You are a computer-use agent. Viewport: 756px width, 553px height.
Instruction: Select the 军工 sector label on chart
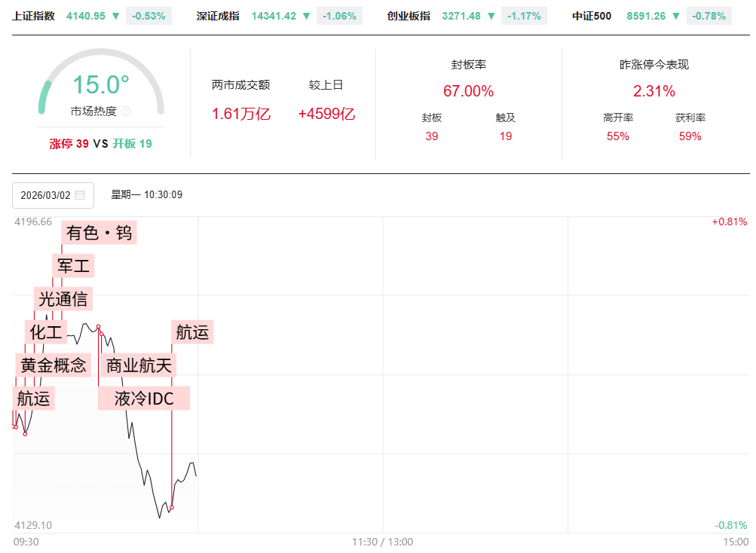(73, 266)
